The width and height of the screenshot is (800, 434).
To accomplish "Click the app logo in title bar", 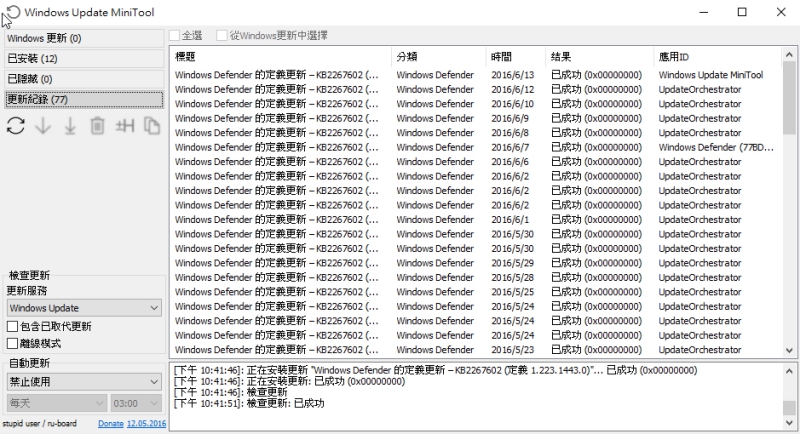I will (13, 12).
